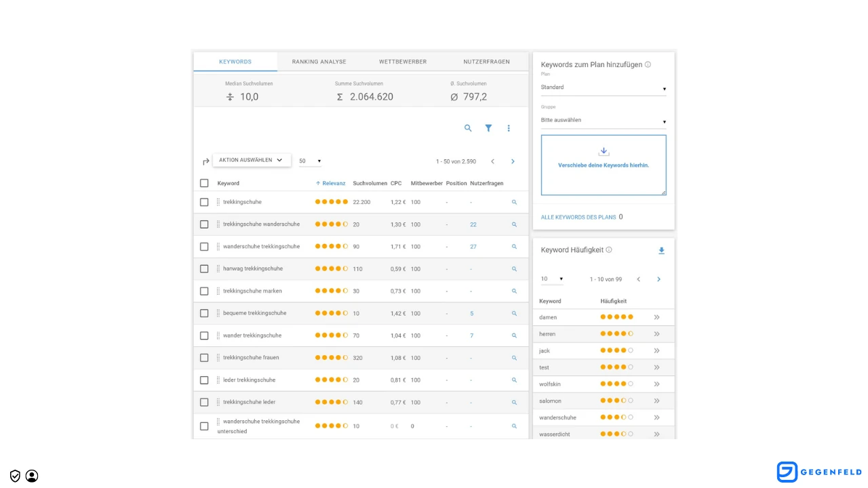Screen dimensions: 868x488
Task: Switch to the Keywords tab
Action: pos(235,62)
